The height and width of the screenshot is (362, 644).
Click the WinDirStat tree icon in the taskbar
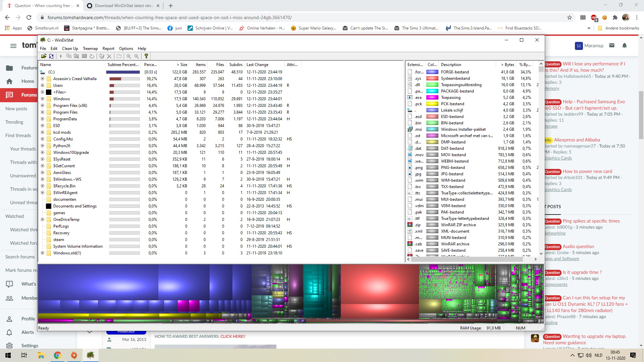click(x=90, y=355)
